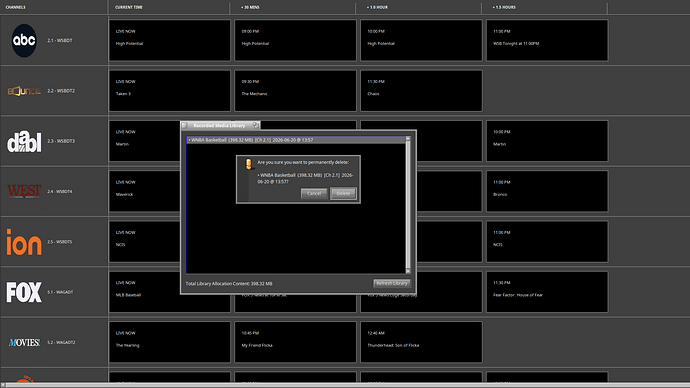Select the Dabl channel logo
This screenshot has height=388, width=690.
pyautogui.click(x=24, y=141)
